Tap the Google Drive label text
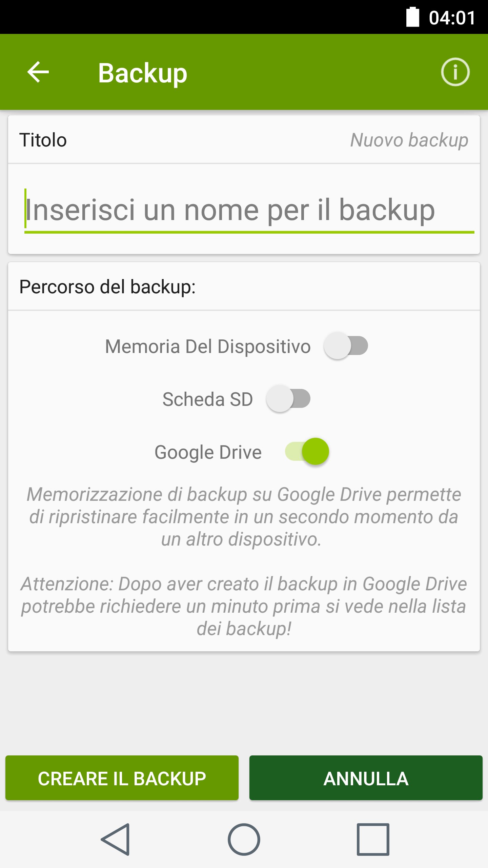 coord(208,452)
